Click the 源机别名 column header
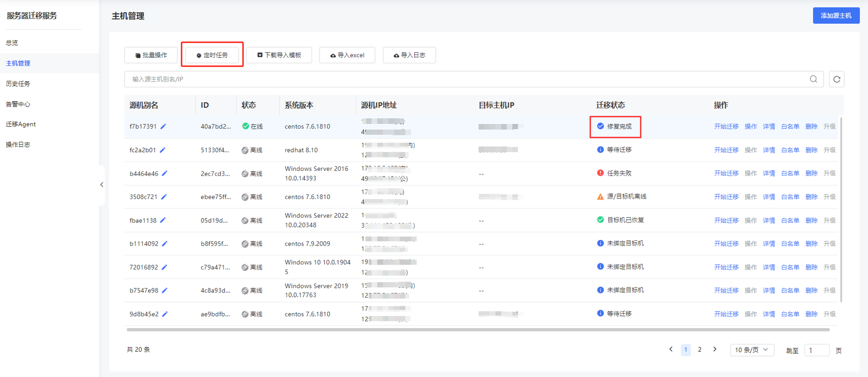 pyautogui.click(x=144, y=105)
